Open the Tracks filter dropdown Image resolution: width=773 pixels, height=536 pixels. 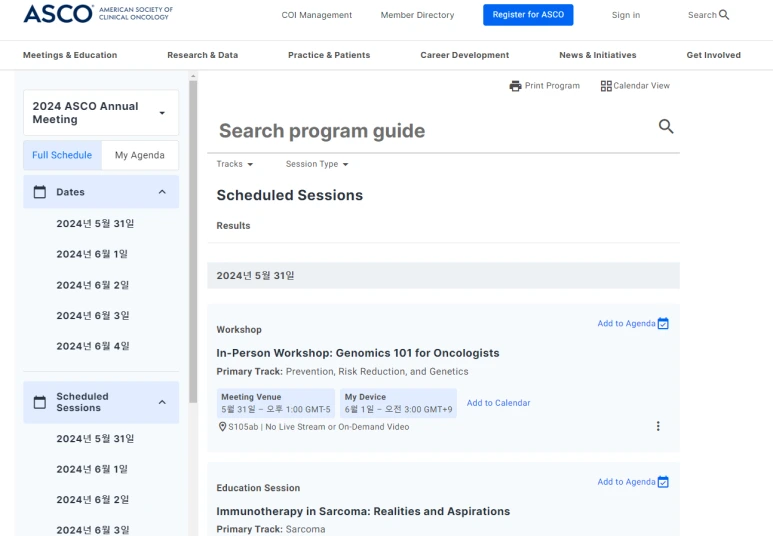point(235,164)
